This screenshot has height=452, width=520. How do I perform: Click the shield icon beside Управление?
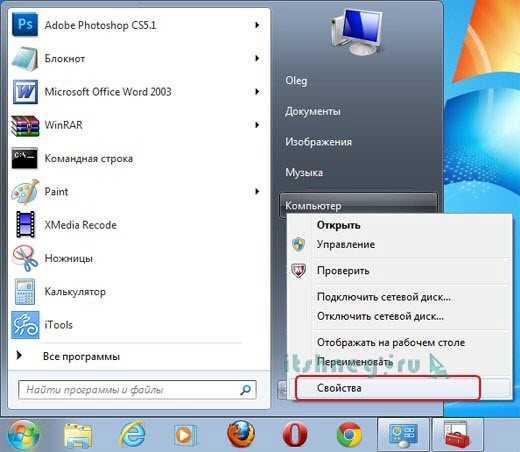[x=298, y=244]
